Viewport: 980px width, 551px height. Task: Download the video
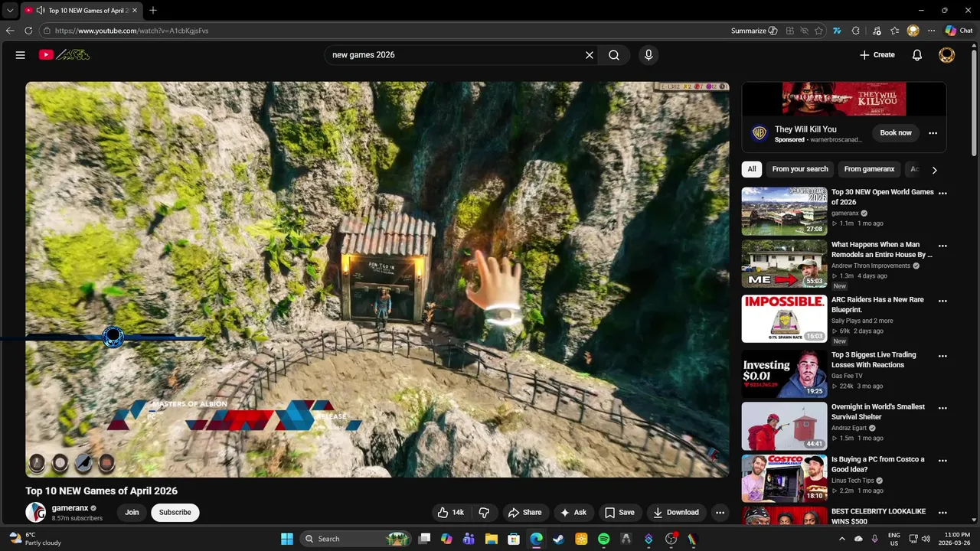[675, 513]
